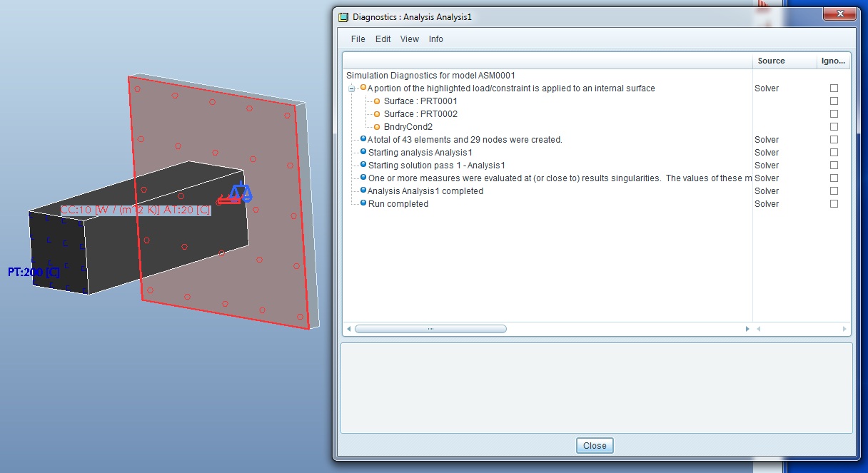
Task: Tick ignore checkbox for internal surface warning
Action: pos(834,88)
